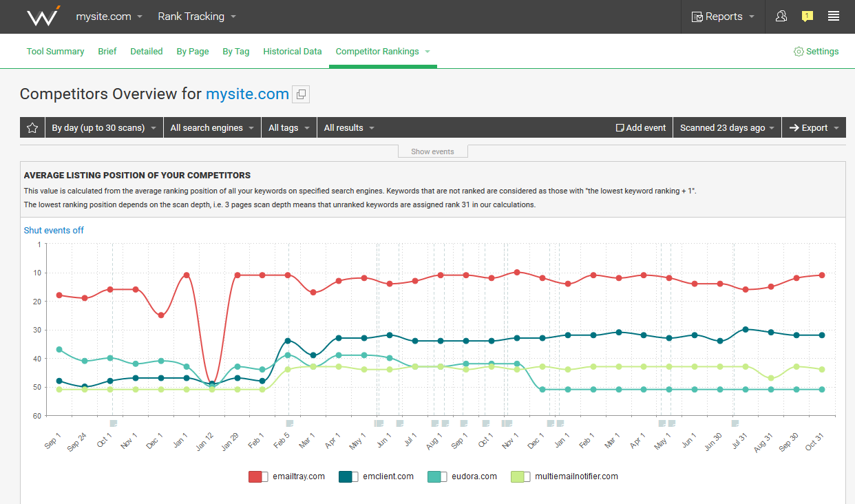This screenshot has width=855, height=504.
Task: Expand the Export dropdown
Action: click(x=814, y=128)
